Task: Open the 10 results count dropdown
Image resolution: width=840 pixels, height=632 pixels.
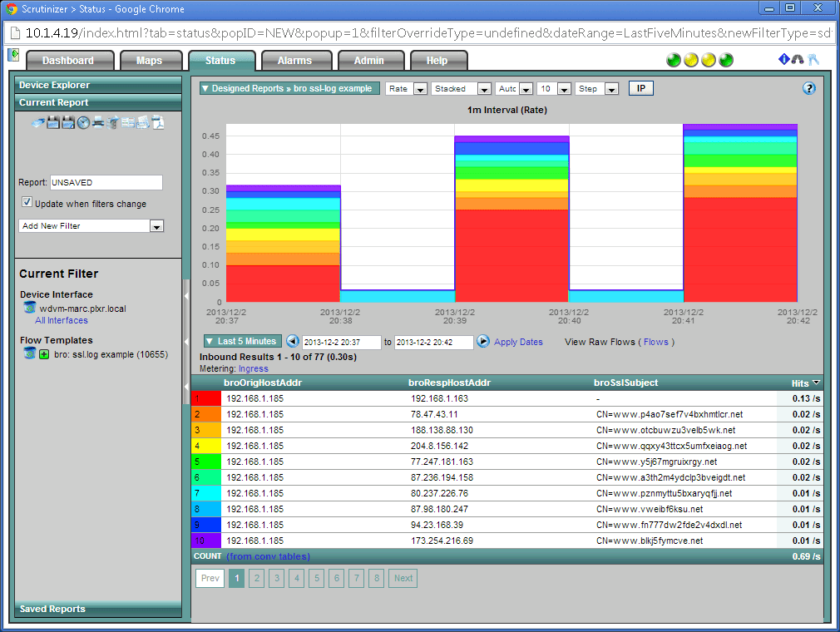Action: coord(554,89)
